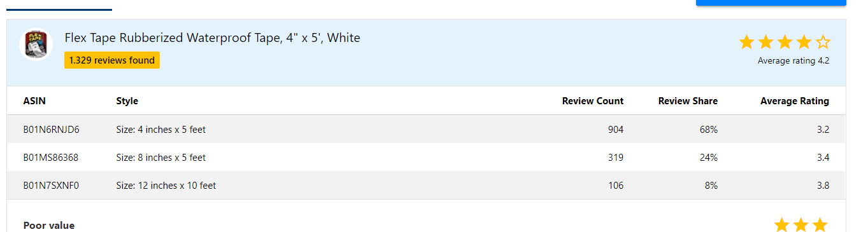The image size is (868, 232).
Task: Sort by ASIN column header
Action: pos(34,101)
